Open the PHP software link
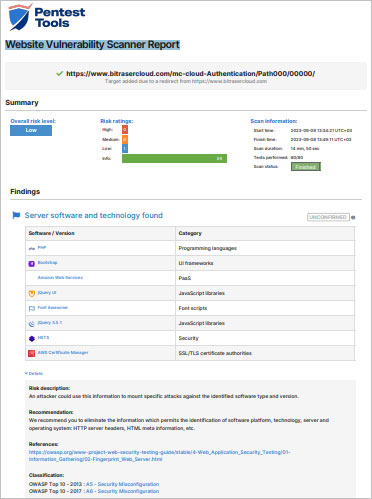 pos(42,247)
